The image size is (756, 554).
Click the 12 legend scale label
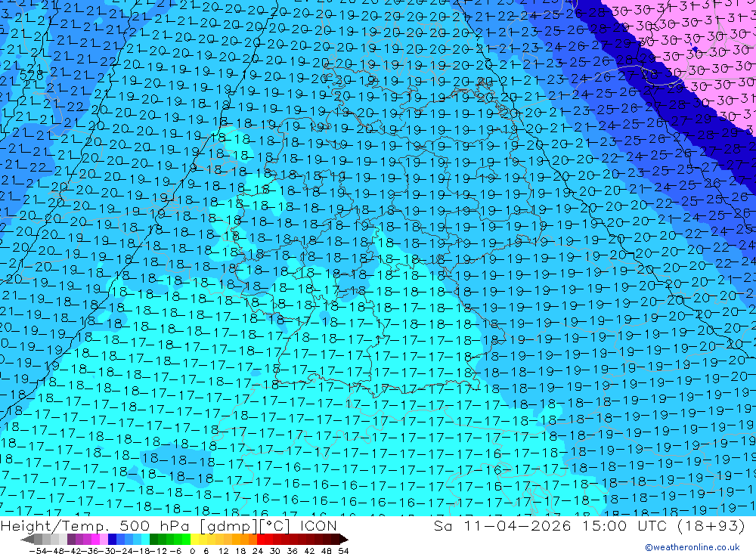225,551
